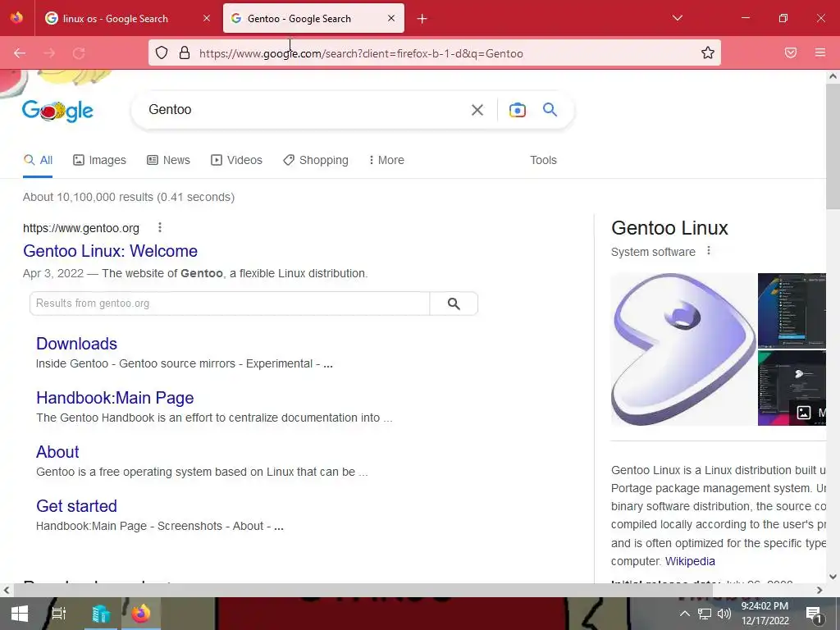Click the horizontal scrollbar right arrow

tap(819, 590)
